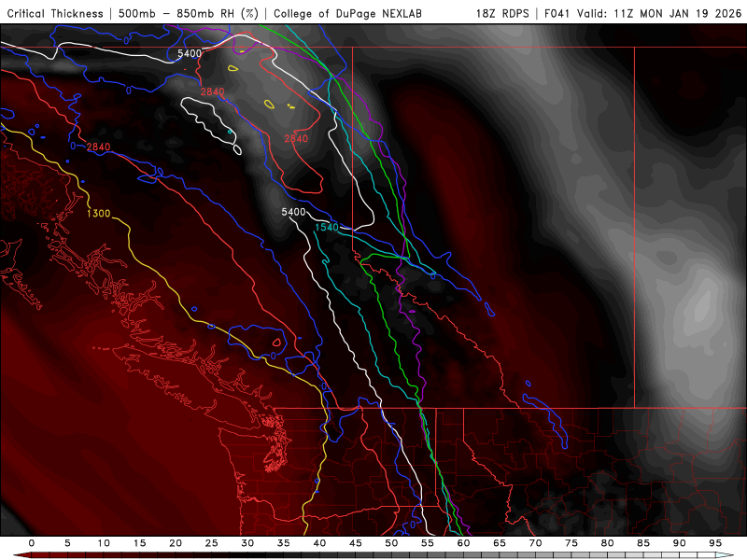Click red '2840' label just below a white 5400 label

click(213, 91)
